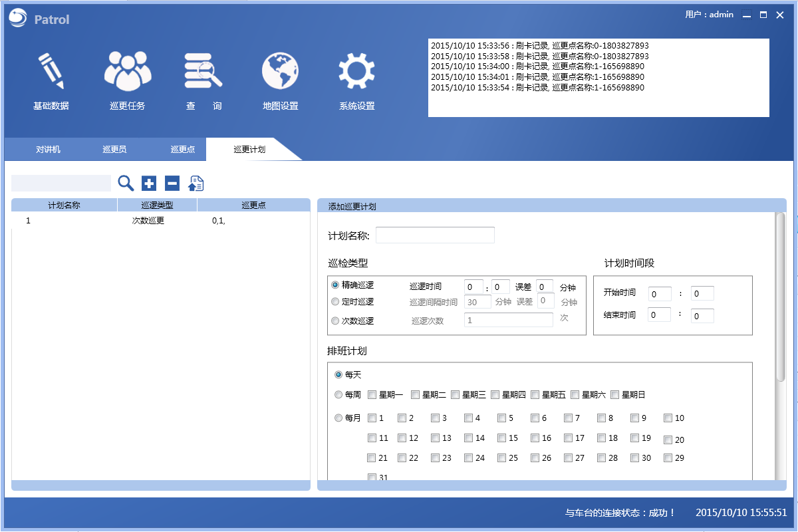Switch to the 巡更点 tab

(182, 150)
